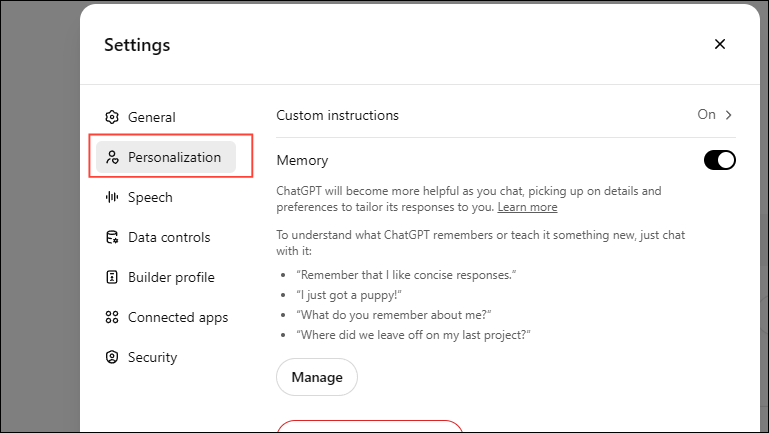
Task: Click the Speech waveform icon
Action: tap(113, 197)
